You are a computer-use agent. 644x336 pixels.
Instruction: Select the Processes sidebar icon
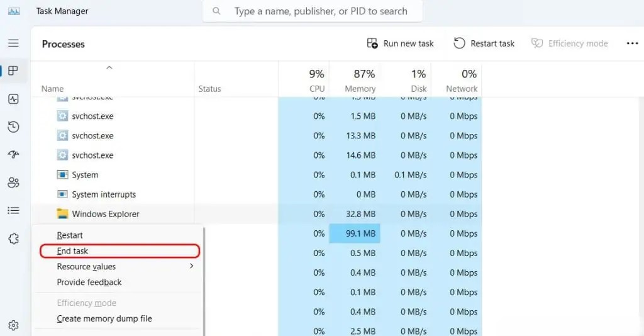point(13,70)
